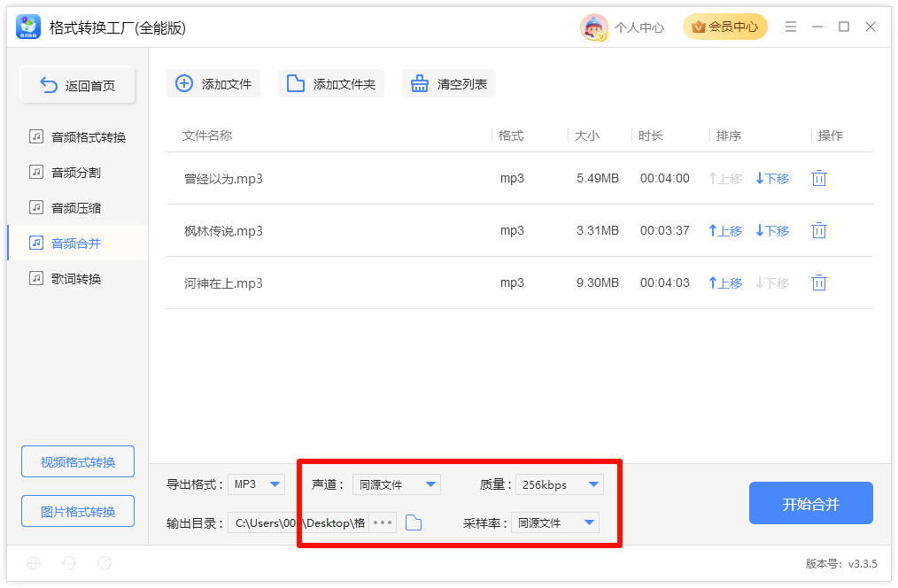The width and height of the screenshot is (898, 588).
Task: Select 音频格式转换 in sidebar
Action: [x=78, y=137]
